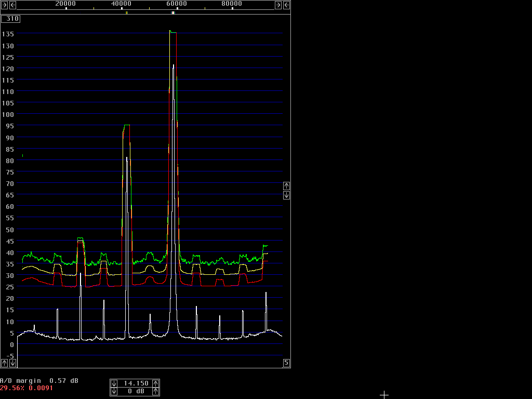532x399 pixels.
Task: Click the 0 label on the dB axis
Action: click(12, 345)
